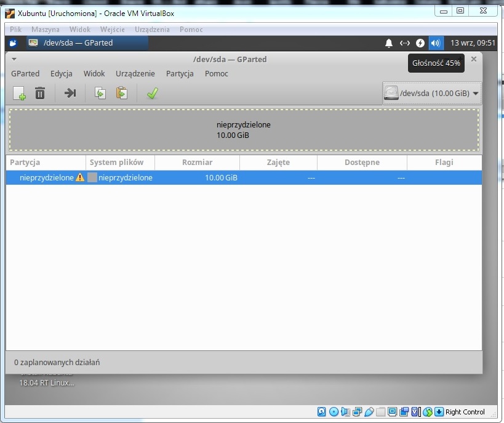Click the copy partition icon
Viewport: 504px width, 423px height.
pos(100,94)
